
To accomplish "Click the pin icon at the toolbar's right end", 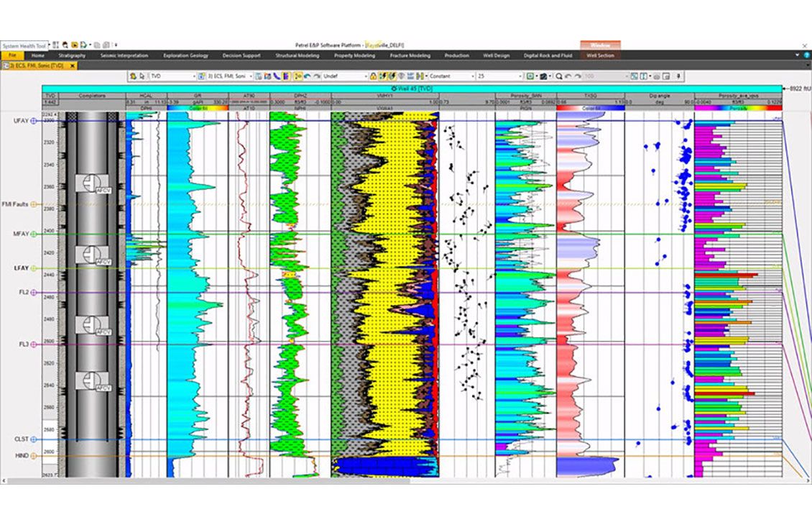I will (678, 75).
